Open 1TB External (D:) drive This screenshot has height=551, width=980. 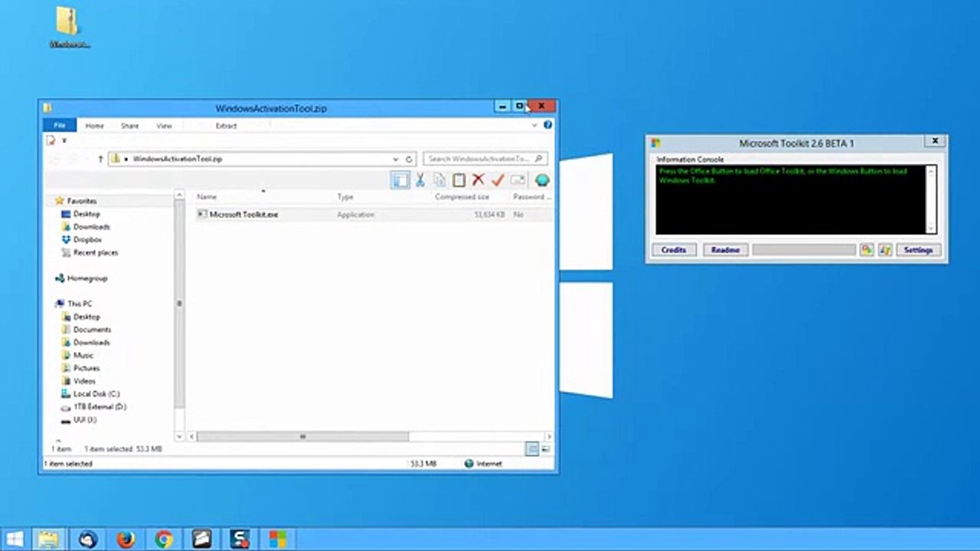tap(100, 407)
